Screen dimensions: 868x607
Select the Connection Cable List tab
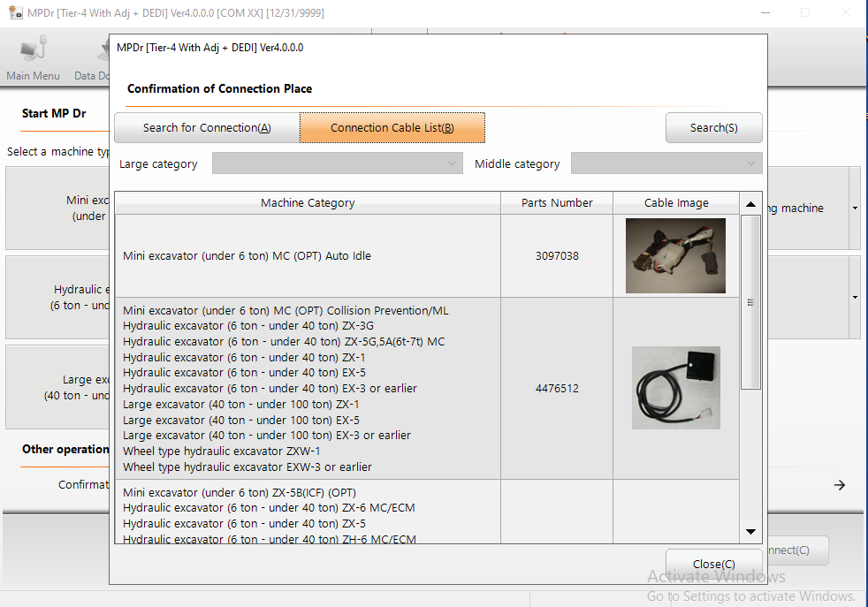[x=392, y=128]
